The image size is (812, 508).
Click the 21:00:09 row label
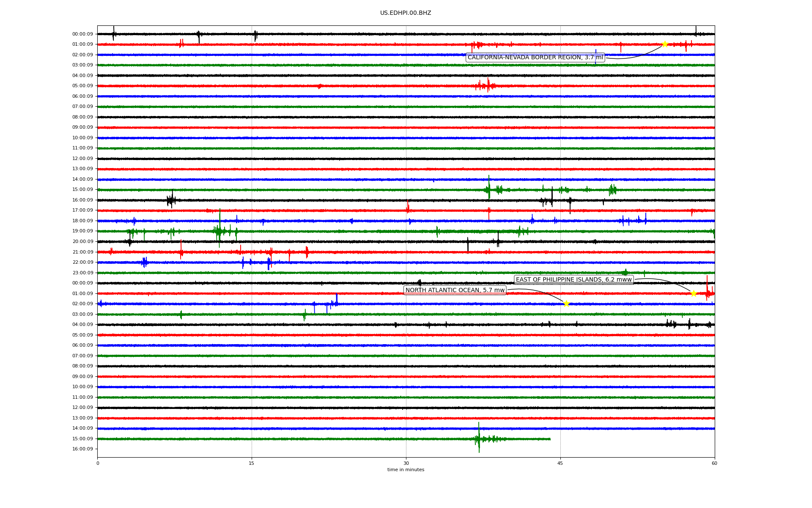[82, 252]
